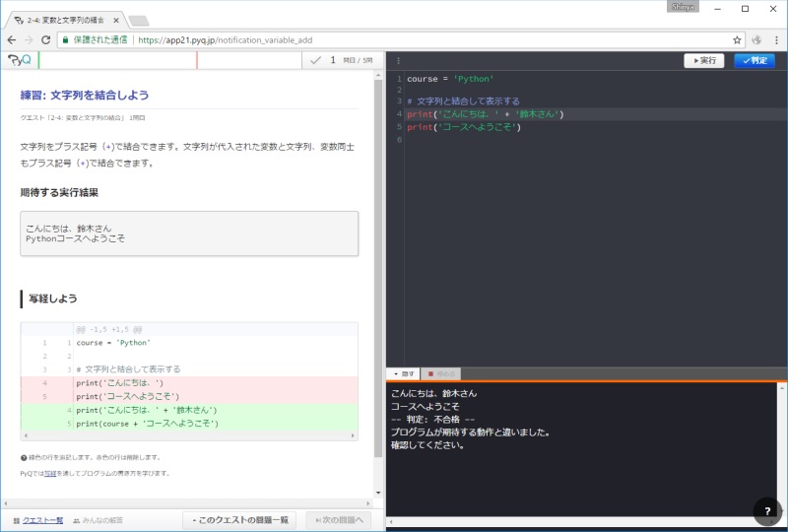Image resolution: width=788 pixels, height=532 pixels.
Task: Click the diff box right scroll arrow
Action: point(353,435)
